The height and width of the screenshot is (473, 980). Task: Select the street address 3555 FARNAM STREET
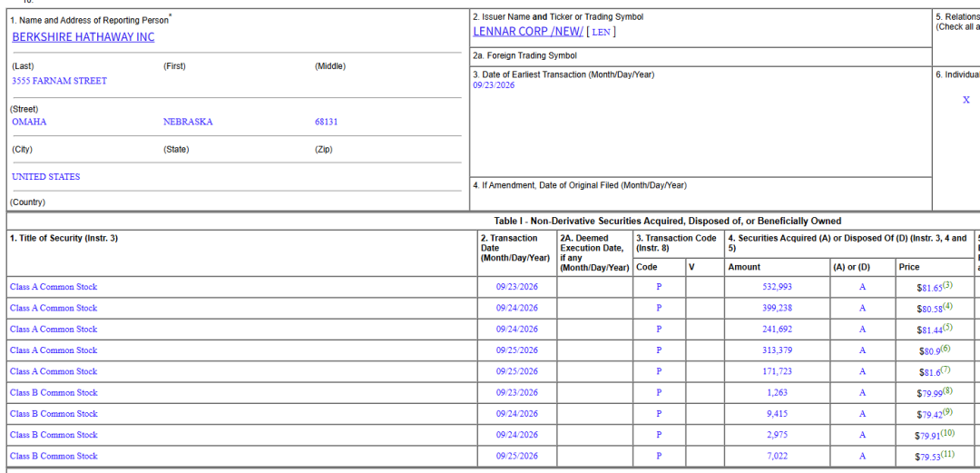[x=59, y=81]
